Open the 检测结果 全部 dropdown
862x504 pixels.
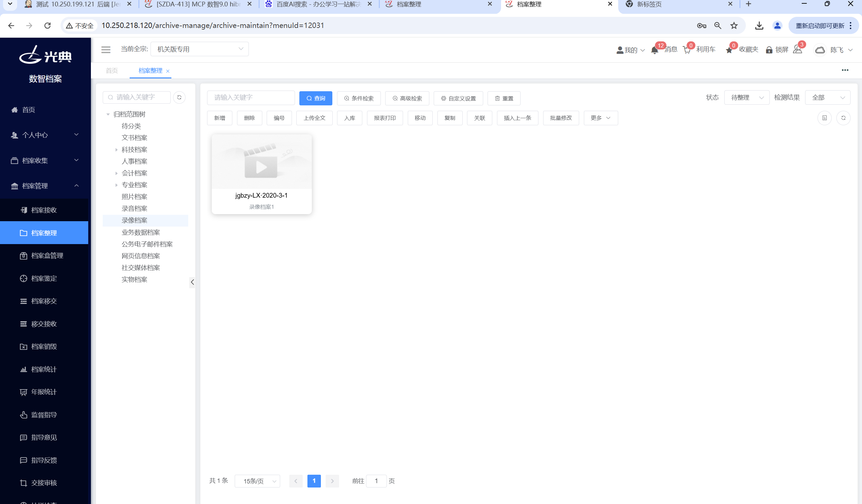pos(828,98)
